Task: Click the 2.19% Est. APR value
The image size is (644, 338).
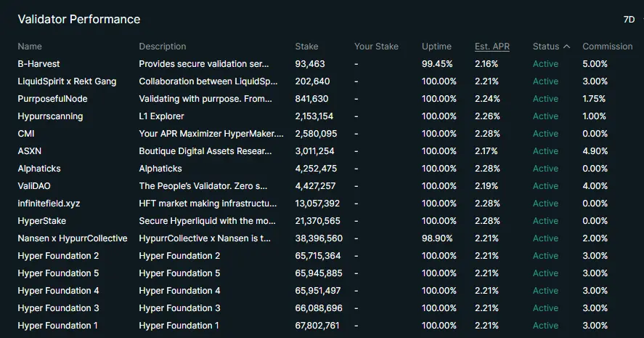Action: point(486,186)
